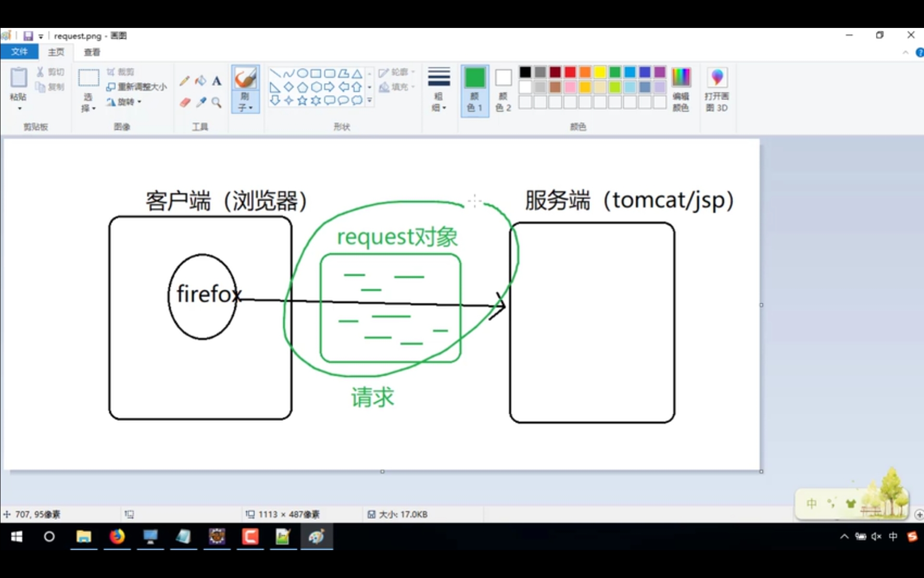
Task: Open Paint 3D button
Action: pyautogui.click(x=717, y=90)
